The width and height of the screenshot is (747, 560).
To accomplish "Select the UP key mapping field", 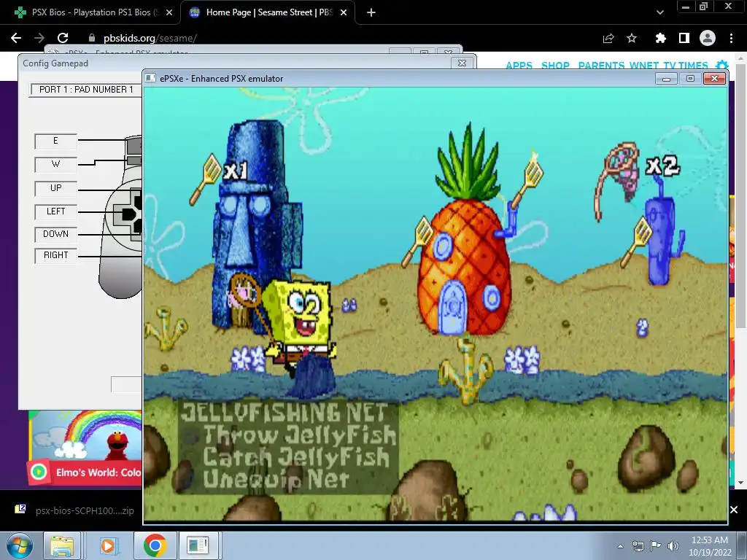I will coord(55,188).
